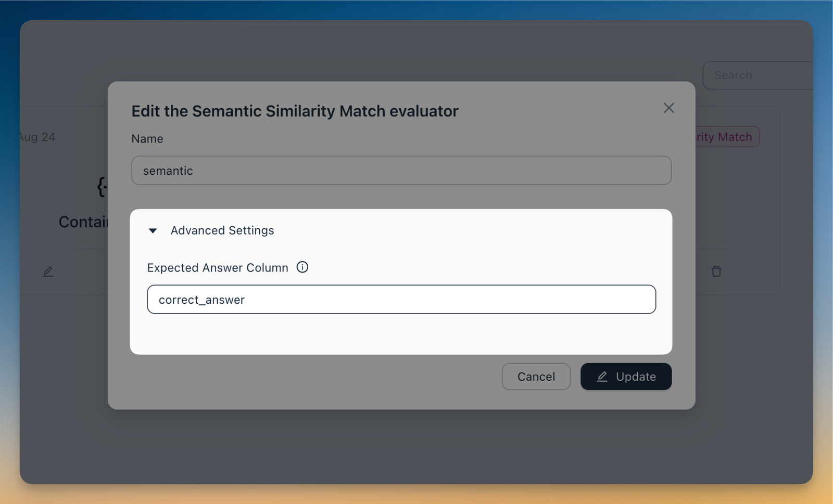Toggle the Advanced Settings label
Image resolution: width=833 pixels, height=504 pixels.
222,230
